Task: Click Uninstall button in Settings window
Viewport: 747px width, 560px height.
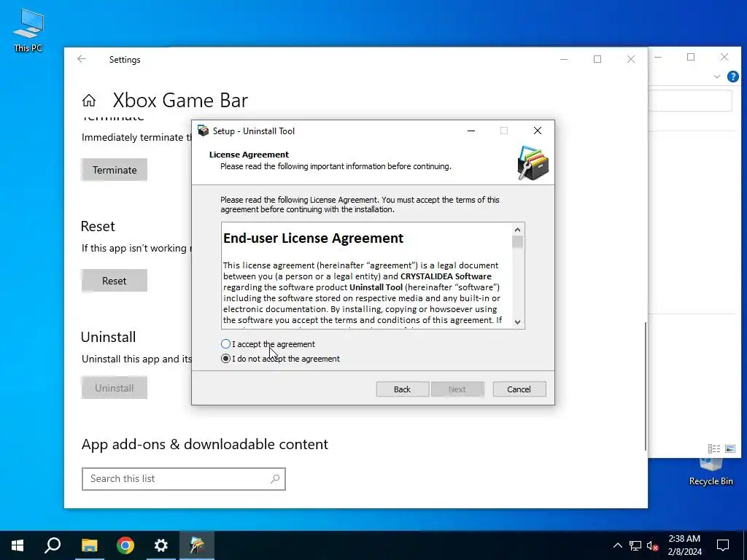Action: tap(115, 388)
